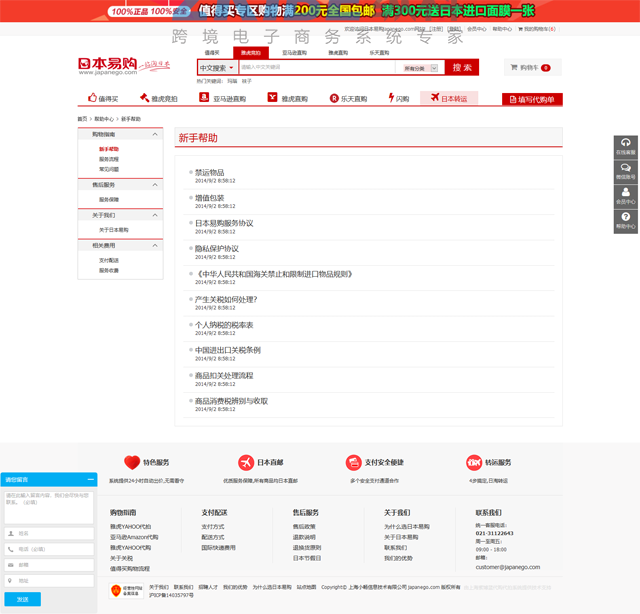The image size is (640, 614).
Task: Open the 隐私保护协议 article
Action: tap(217, 249)
